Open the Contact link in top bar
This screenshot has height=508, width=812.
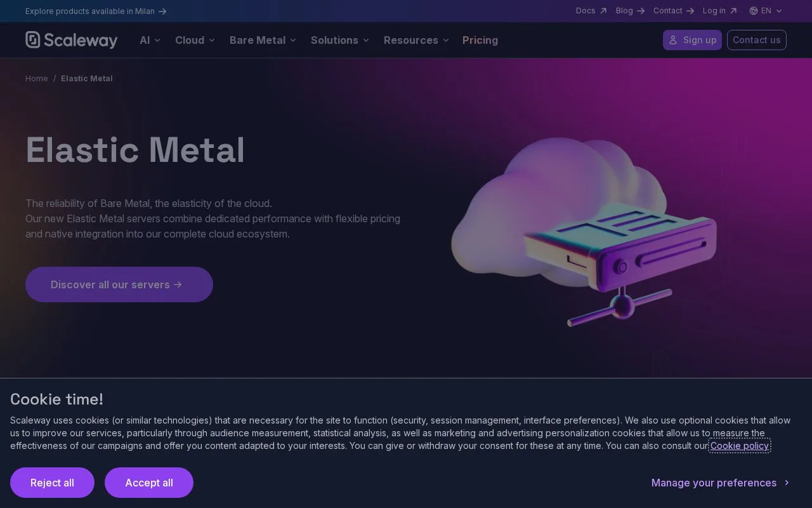[x=674, y=11]
